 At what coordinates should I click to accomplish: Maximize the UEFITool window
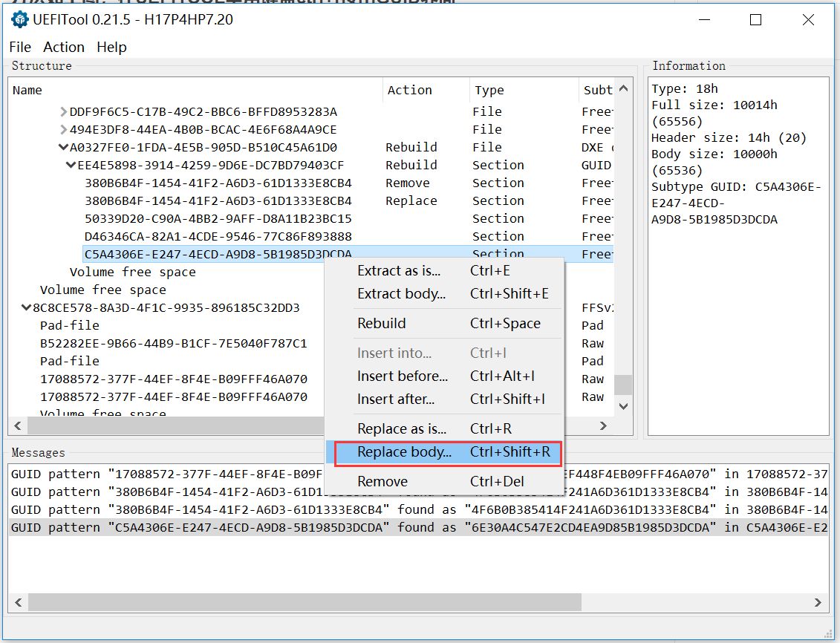(x=755, y=20)
